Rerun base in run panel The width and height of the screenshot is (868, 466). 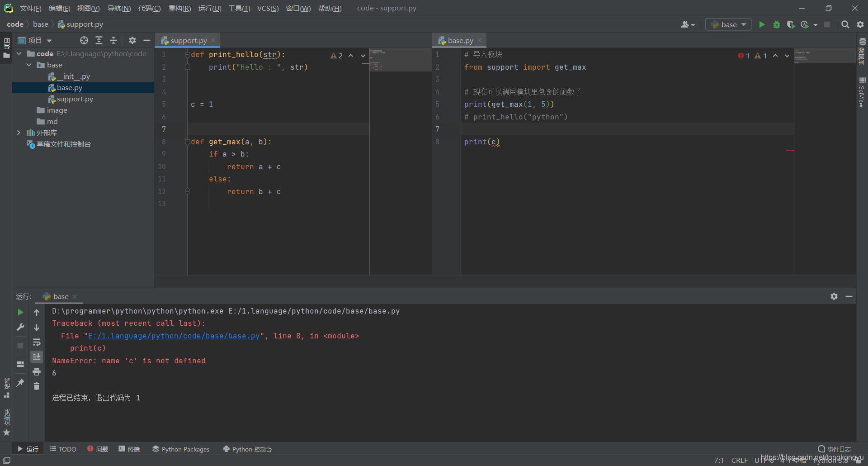(x=20, y=312)
